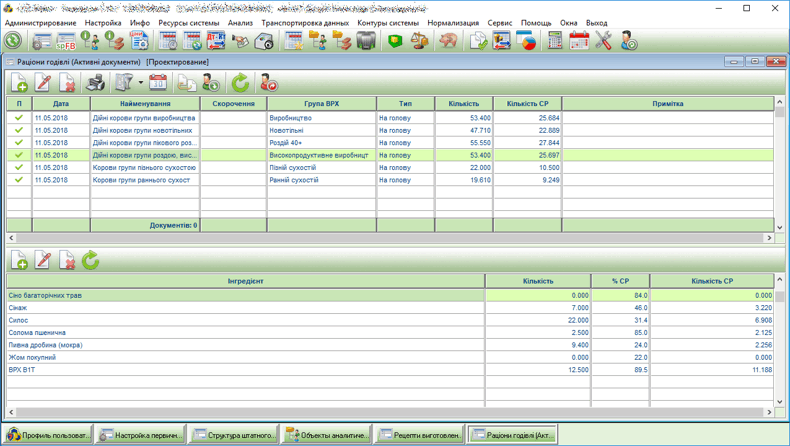Click the pie chart icon in toolbar
This screenshot has height=446, width=790.
(525, 41)
